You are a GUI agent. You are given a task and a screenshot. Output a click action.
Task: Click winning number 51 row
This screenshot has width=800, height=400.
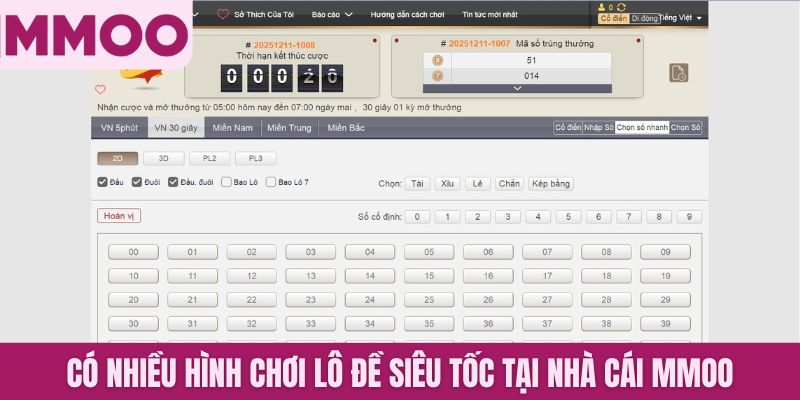(x=517, y=60)
